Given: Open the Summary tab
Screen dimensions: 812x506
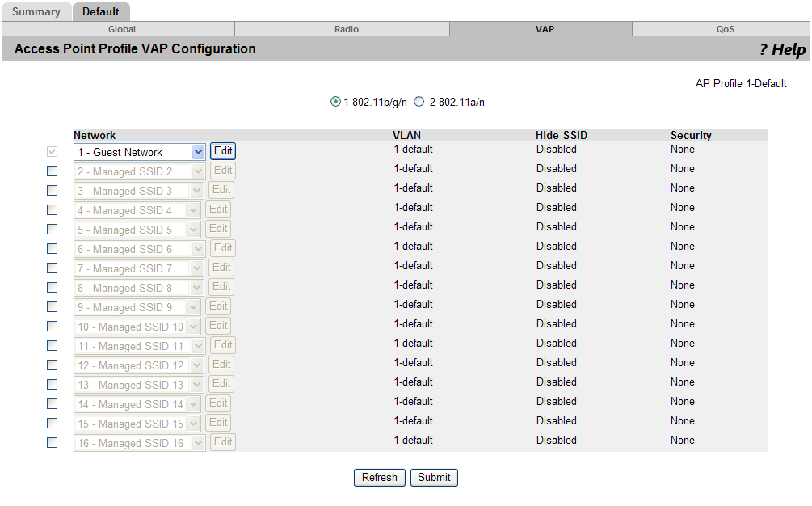Looking at the screenshot, I should coord(36,11).
